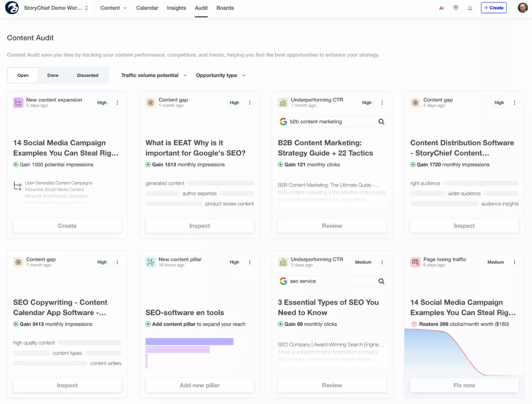The height and width of the screenshot is (404, 532).
Task: Switch to the Discarded filter
Action: click(x=88, y=75)
